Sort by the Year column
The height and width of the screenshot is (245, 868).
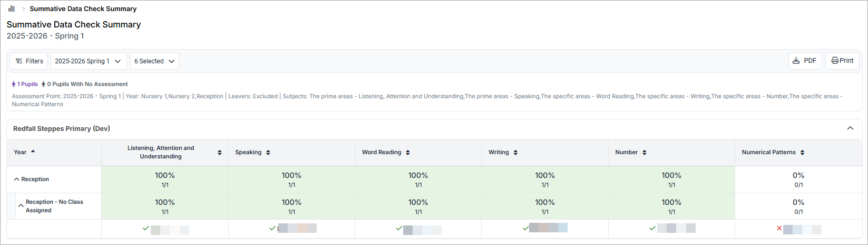(33, 152)
